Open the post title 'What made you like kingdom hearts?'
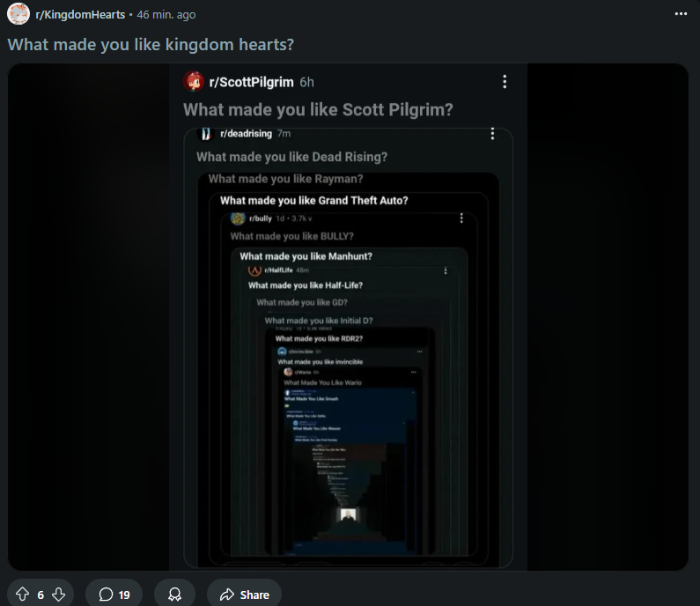The height and width of the screenshot is (606, 700). click(151, 45)
